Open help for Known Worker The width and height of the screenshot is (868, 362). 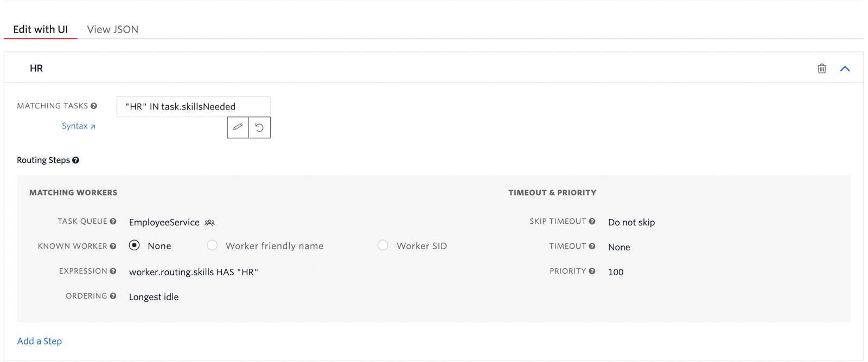point(113,245)
